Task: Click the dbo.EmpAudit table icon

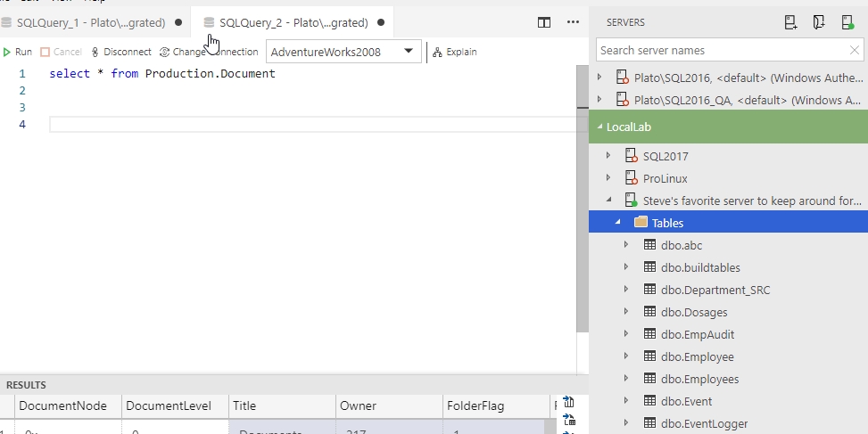Action: click(650, 334)
